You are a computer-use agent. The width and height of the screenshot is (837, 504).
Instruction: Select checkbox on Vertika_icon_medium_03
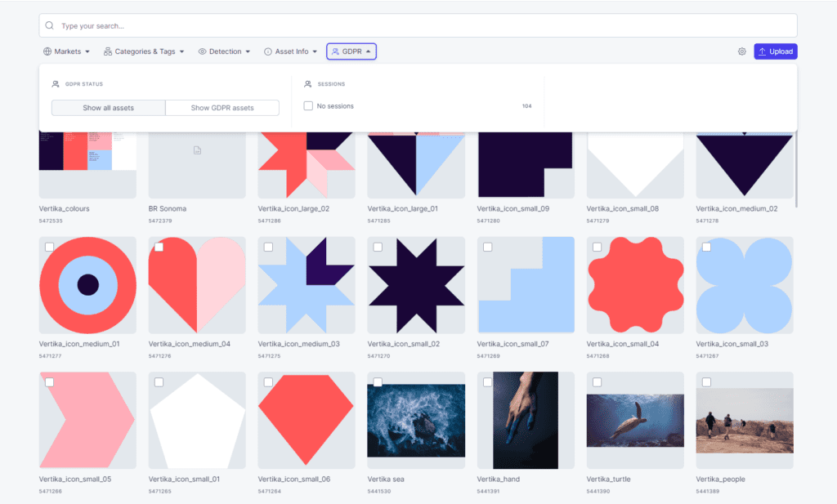(x=268, y=247)
